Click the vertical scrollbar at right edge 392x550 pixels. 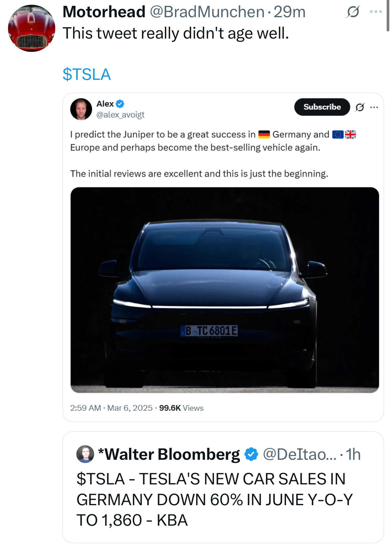[x=388, y=15]
